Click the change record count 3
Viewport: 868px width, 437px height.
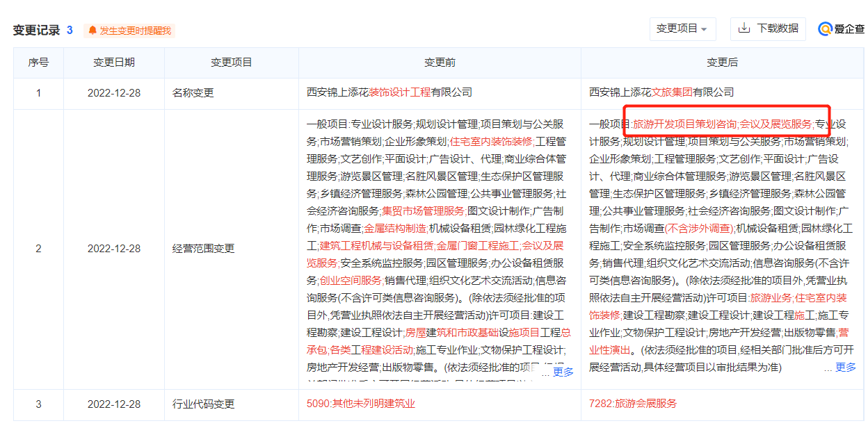(70, 30)
